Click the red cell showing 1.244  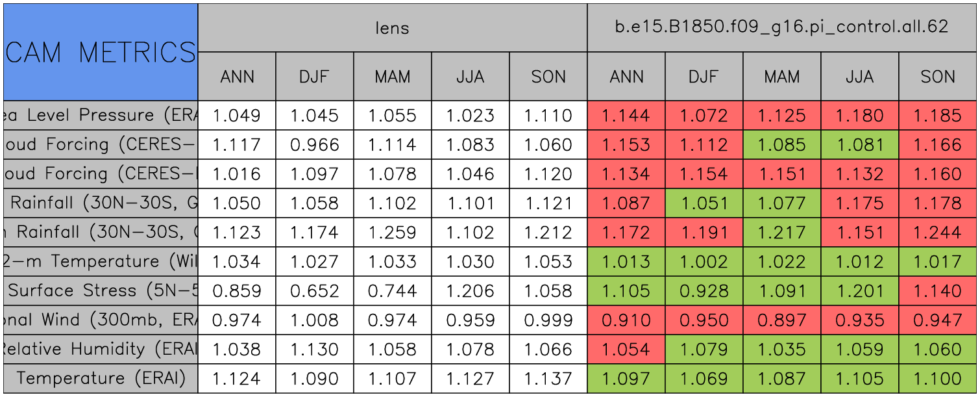[937, 233]
